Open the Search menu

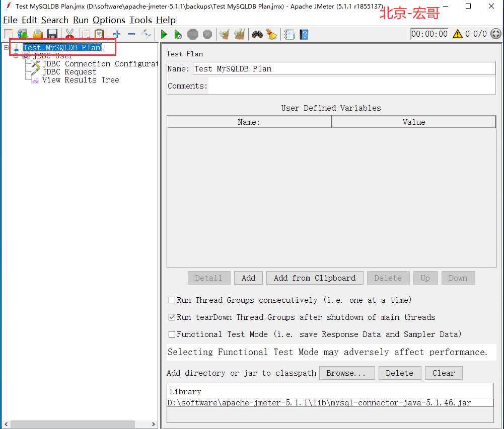(x=55, y=20)
